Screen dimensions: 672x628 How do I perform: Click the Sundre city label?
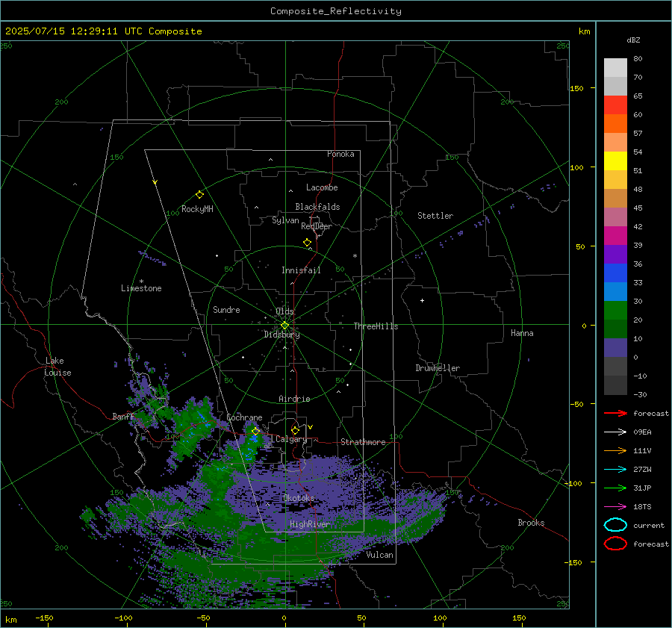click(226, 309)
